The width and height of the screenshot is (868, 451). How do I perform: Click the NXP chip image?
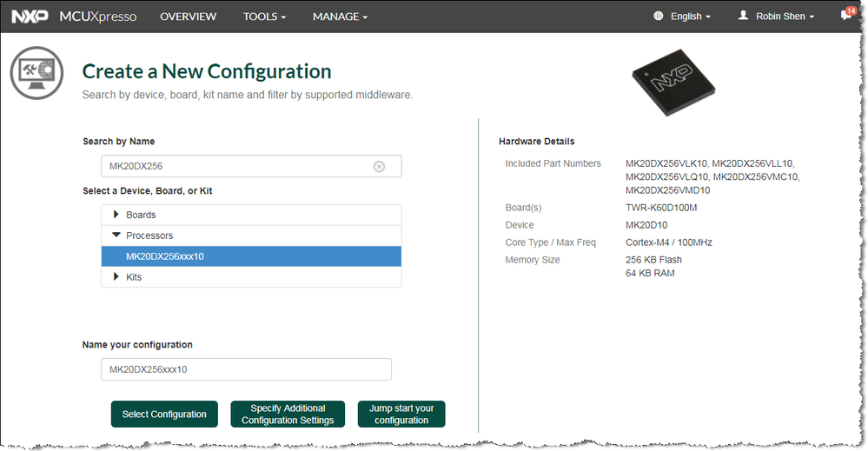point(673,83)
